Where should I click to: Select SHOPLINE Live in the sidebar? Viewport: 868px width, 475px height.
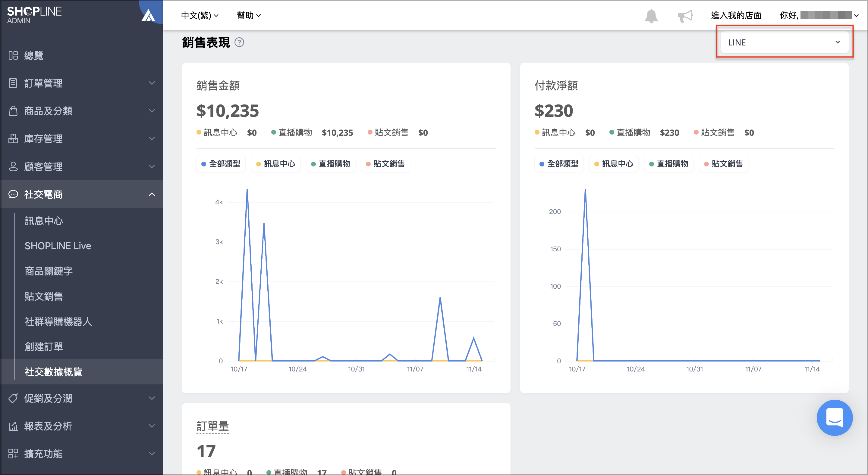58,246
